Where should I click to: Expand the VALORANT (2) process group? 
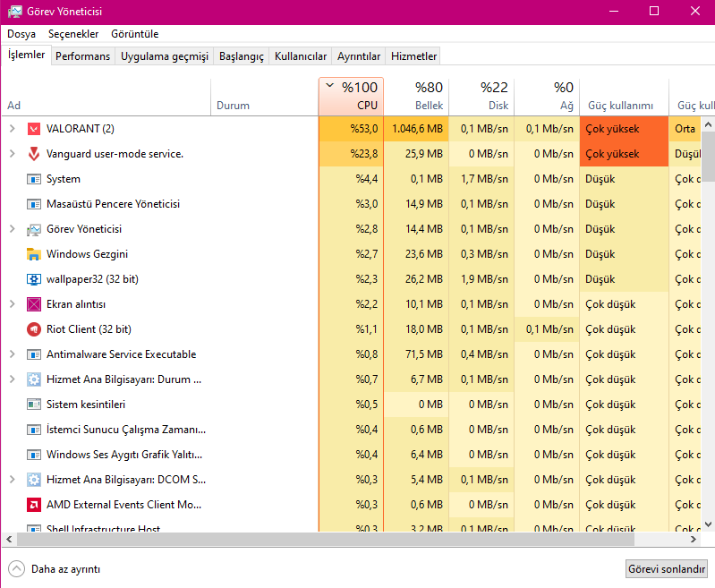13,129
